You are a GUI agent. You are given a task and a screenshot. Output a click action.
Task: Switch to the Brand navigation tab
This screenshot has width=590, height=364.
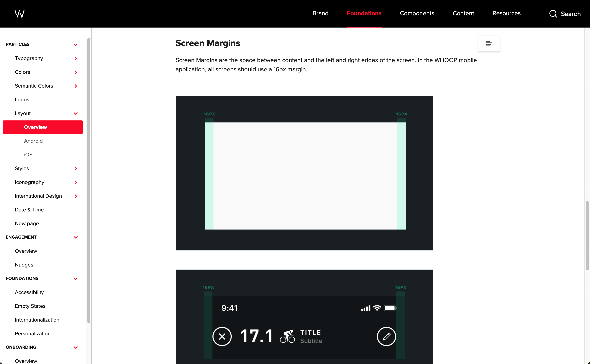320,14
